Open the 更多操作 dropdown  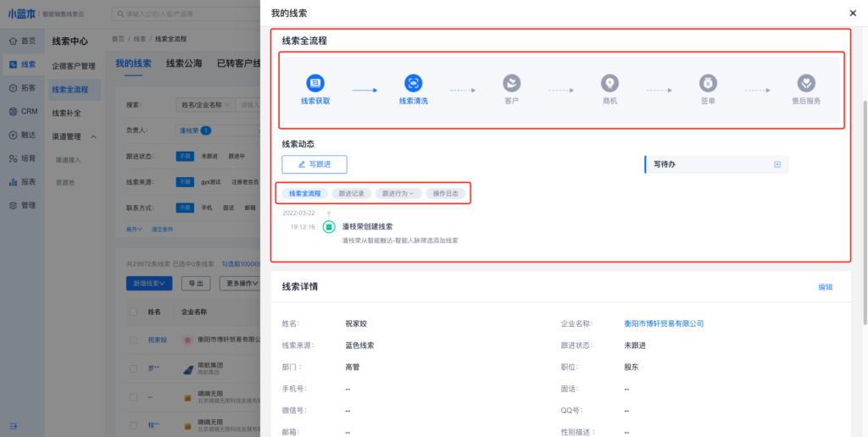(x=240, y=284)
